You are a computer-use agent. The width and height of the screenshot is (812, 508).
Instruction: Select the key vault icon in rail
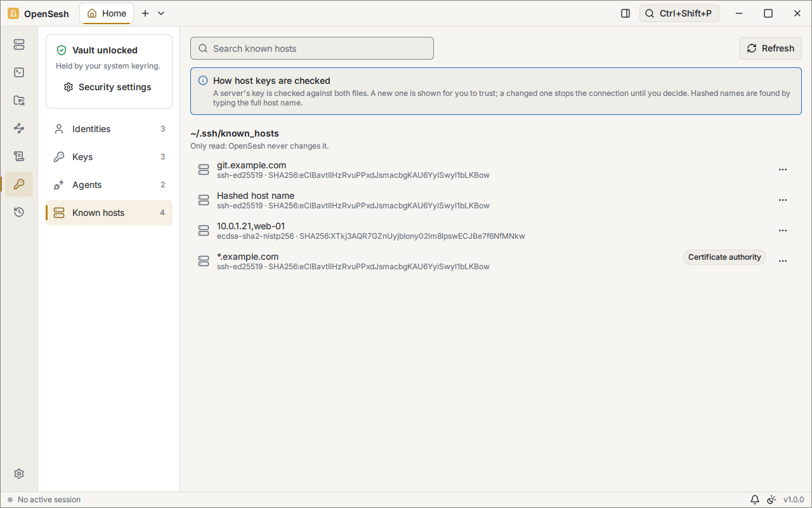point(19,184)
